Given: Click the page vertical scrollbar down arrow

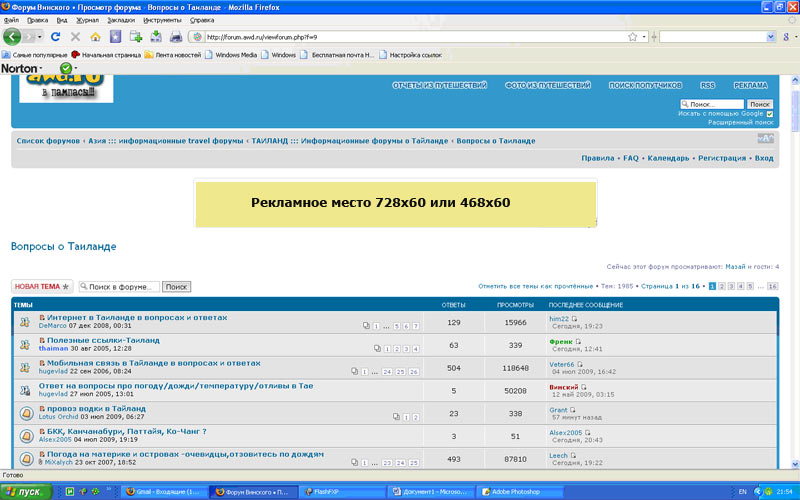Looking at the screenshot, I should coord(795,464).
